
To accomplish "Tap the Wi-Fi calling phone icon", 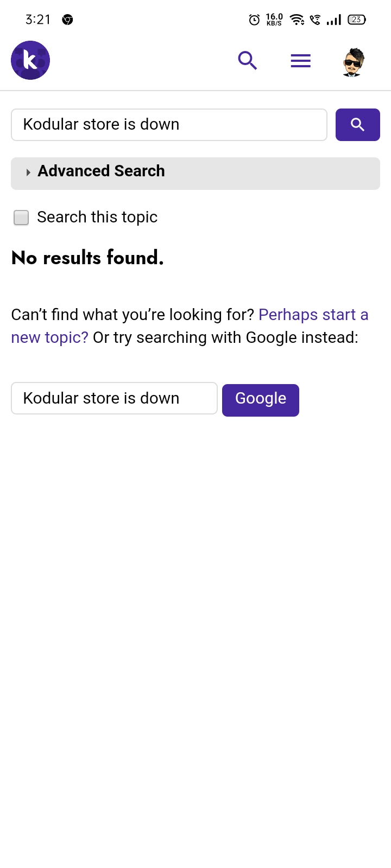I will [x=316, y=20].
